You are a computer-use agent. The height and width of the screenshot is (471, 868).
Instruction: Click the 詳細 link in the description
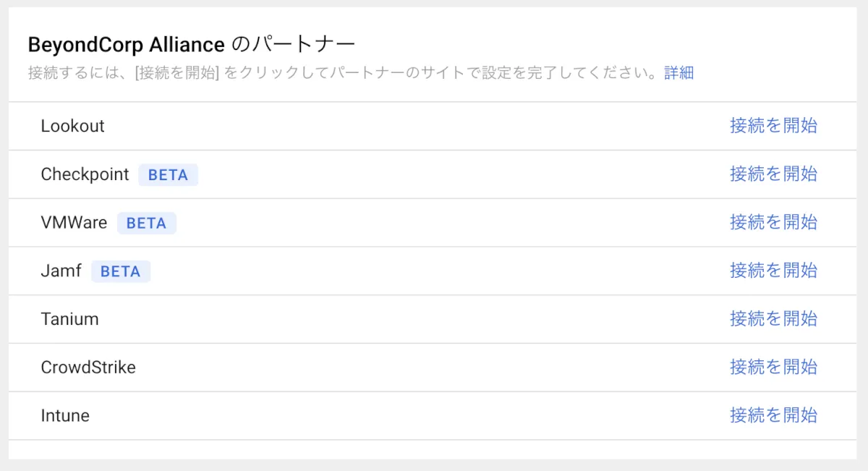(678, 73)
